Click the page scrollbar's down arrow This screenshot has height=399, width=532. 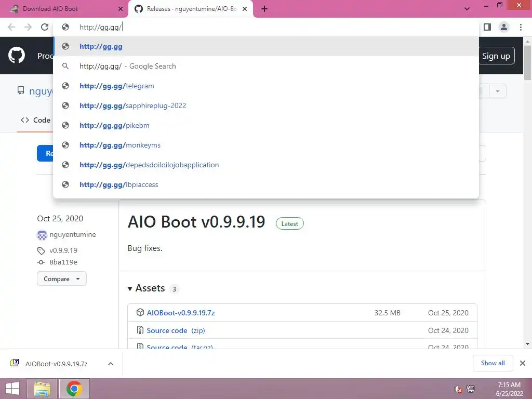click(x=527, y=344)
